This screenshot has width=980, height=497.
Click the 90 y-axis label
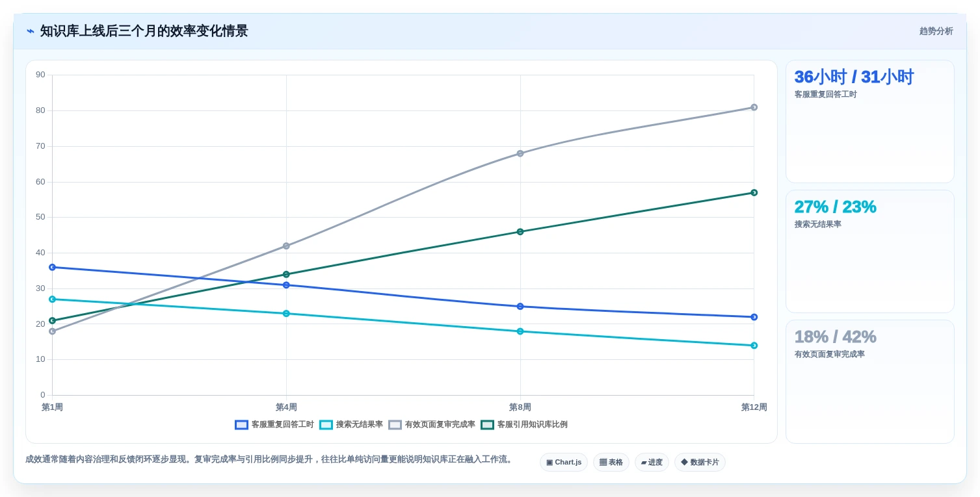click(40, 75)
